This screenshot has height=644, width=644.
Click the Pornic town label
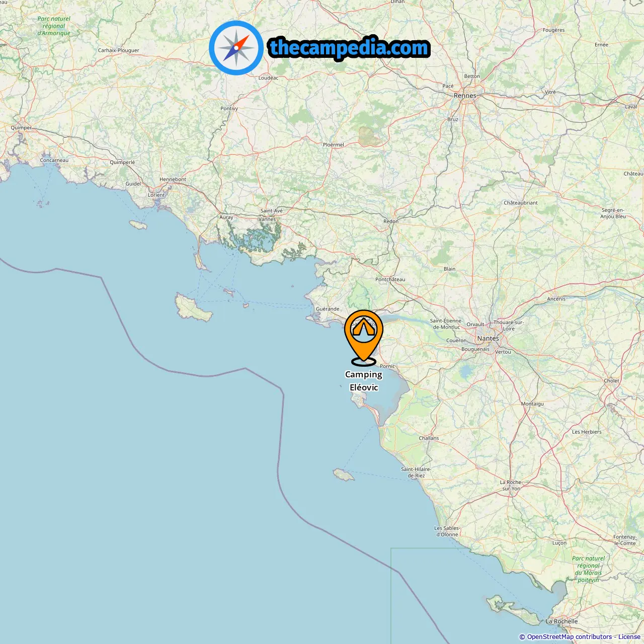[x=387, y=366]
